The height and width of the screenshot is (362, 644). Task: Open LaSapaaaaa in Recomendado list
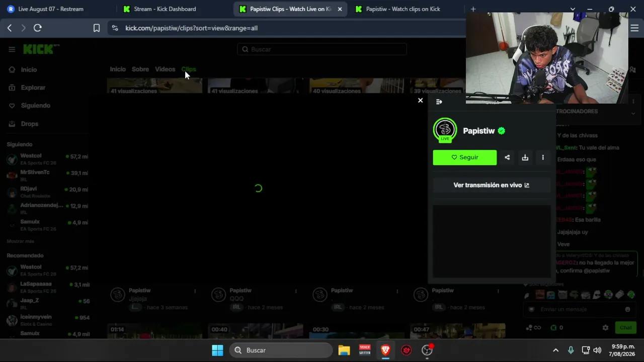tap(48, 287)
